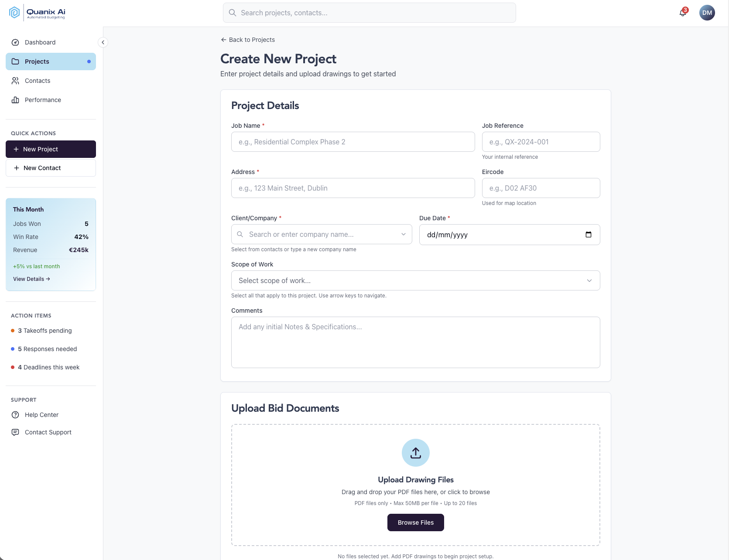This screenshot has width=729, height=560.
Task: Click the search magnifier in Client/Company field
Action: (x=240, y=234)
